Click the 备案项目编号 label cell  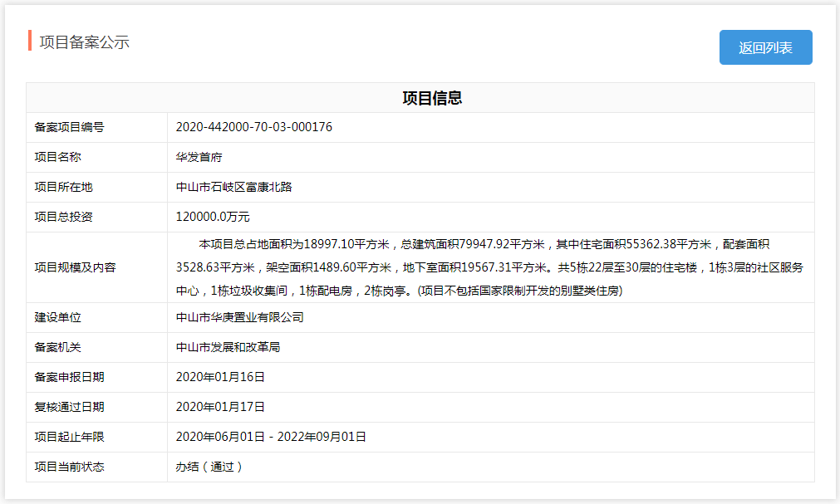97,128
